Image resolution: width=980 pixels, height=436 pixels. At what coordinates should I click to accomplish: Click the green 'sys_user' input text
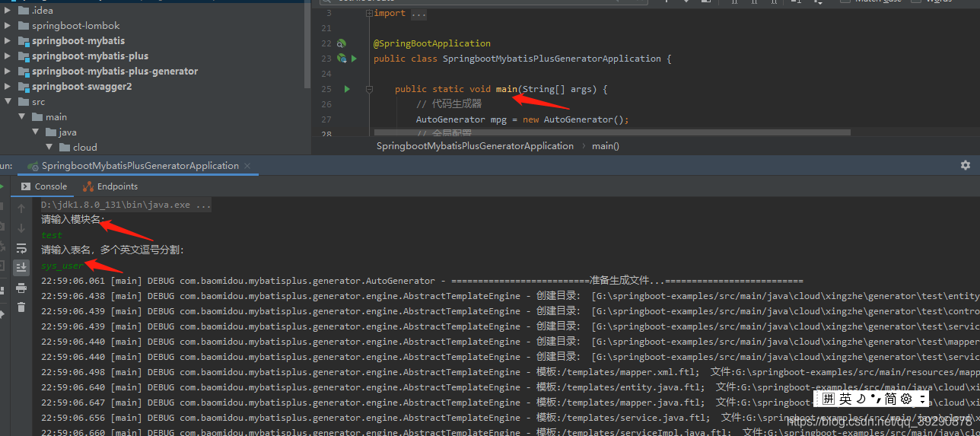[62, 266]
